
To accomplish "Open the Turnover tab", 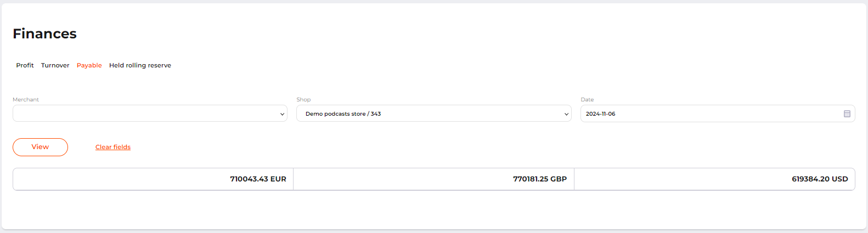I will point(55,65).
